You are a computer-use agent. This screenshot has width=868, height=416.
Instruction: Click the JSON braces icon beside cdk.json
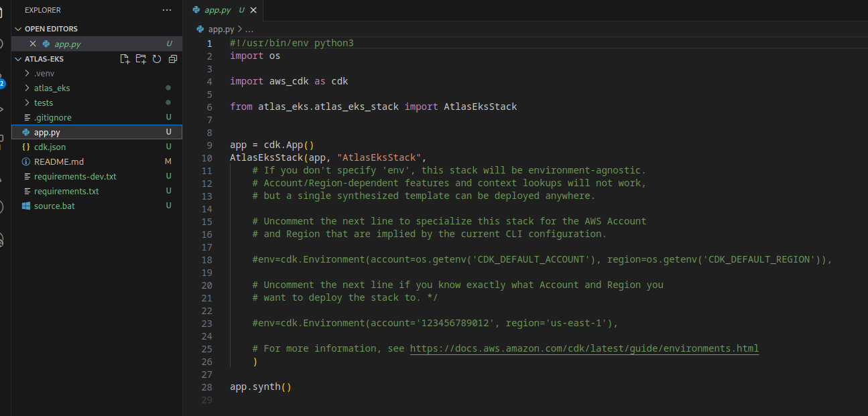[25, 147]
